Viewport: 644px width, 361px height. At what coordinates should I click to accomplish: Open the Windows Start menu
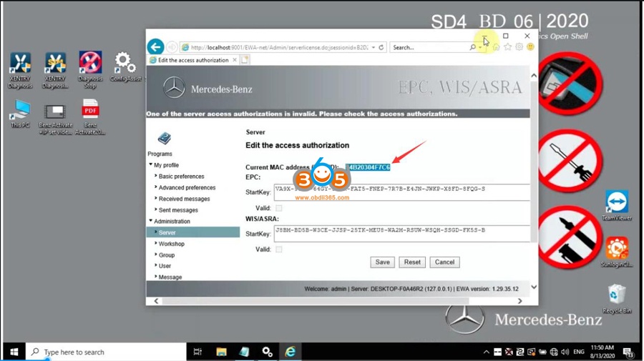[14, 352]
